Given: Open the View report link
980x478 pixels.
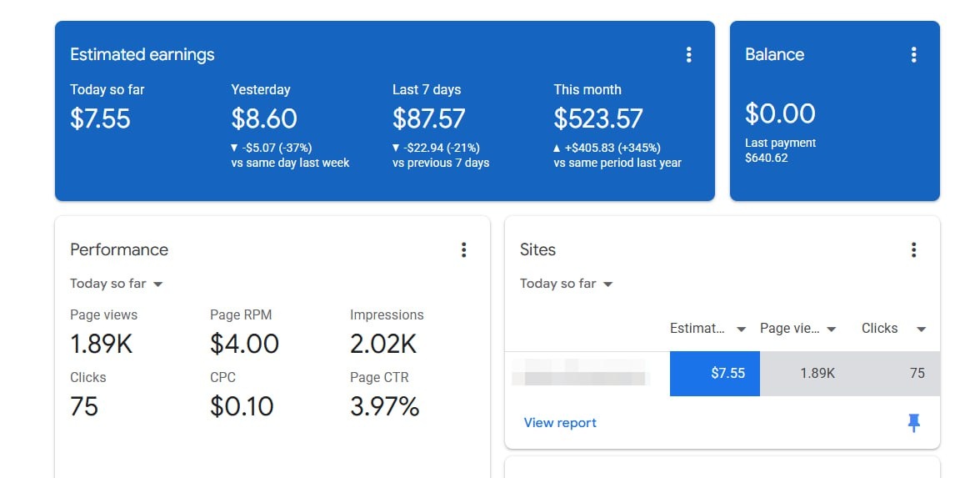Looking at the screenshot, I should point(560,423).
